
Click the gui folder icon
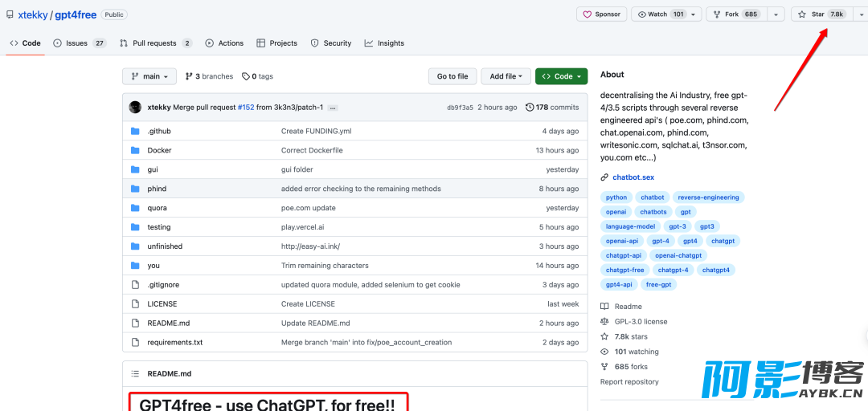pos(135,170)
